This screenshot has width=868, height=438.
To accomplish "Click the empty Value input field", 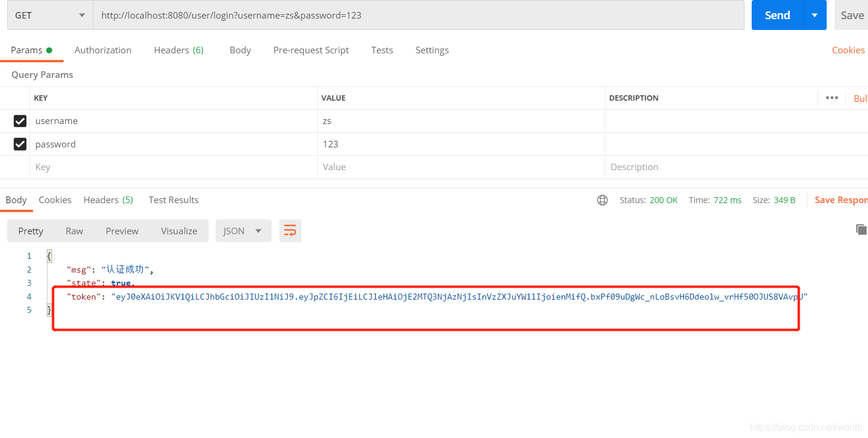I will (x=461, y=167).
